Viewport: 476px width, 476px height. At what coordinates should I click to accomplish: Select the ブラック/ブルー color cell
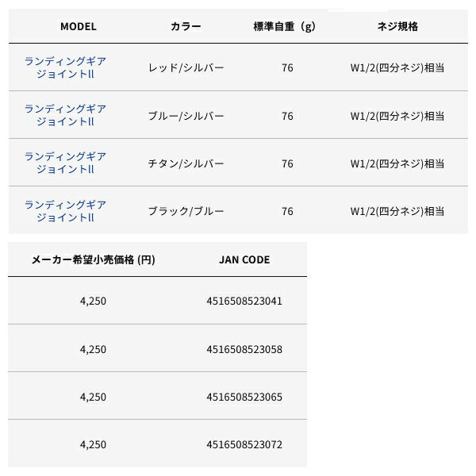186,211
